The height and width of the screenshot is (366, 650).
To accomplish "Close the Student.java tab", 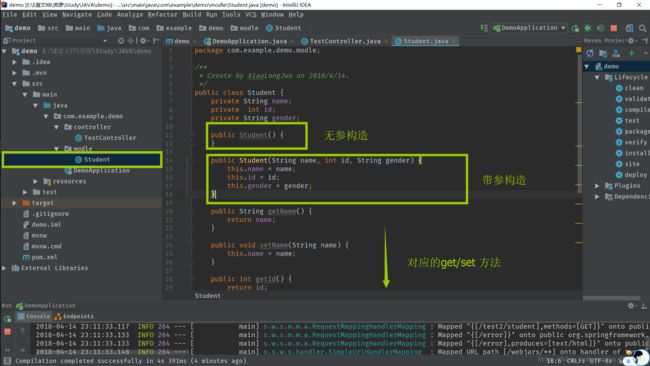I will pyautogui.click(x=454, y=41).
